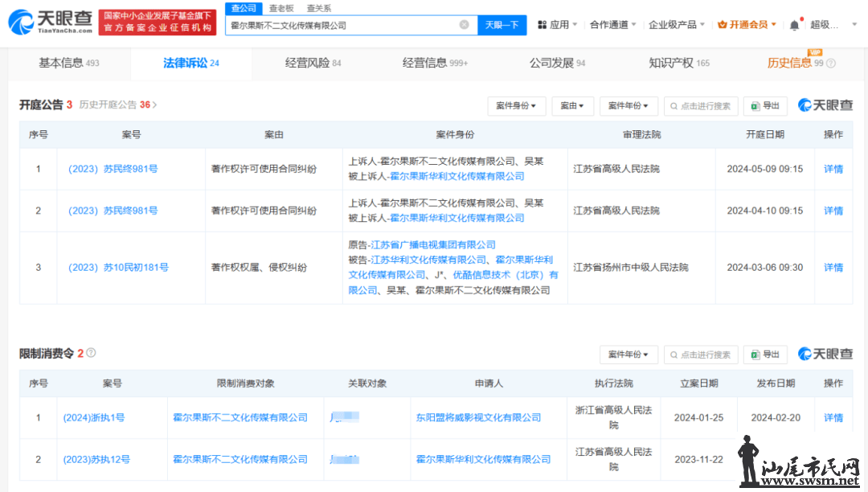This screenshot has width=868, height=492.
Task: Click the 2024-02-20 publish date cell
Action: coord(776,418)
